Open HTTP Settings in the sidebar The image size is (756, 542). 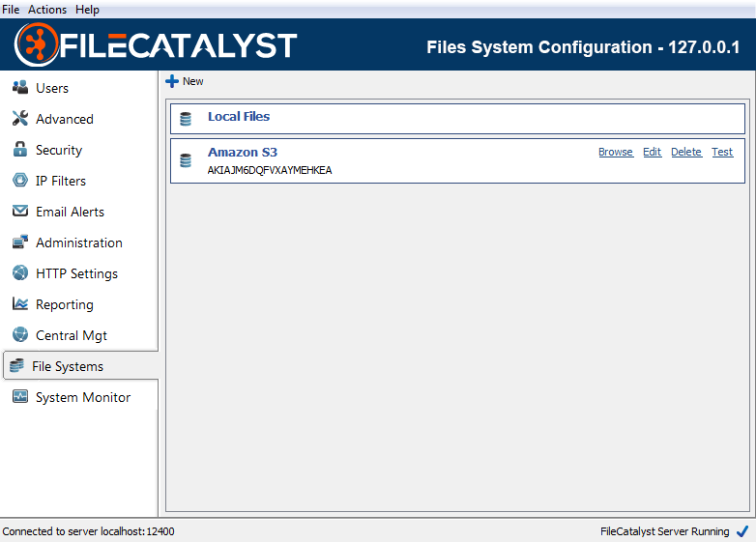coord(76,273)
